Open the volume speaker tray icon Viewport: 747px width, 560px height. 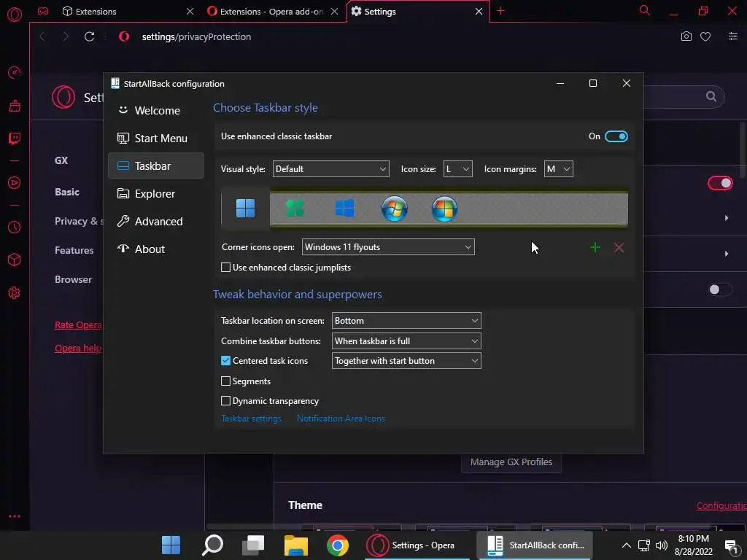pyautogui.click(x=661, y=545)
